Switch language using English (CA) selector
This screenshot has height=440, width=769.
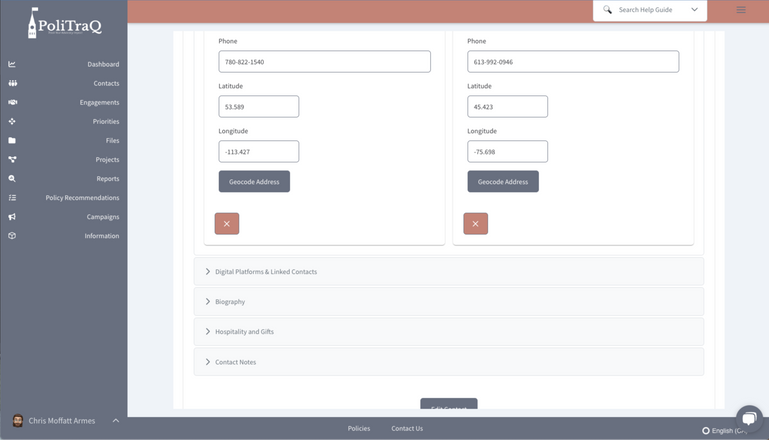click(724, 430)
